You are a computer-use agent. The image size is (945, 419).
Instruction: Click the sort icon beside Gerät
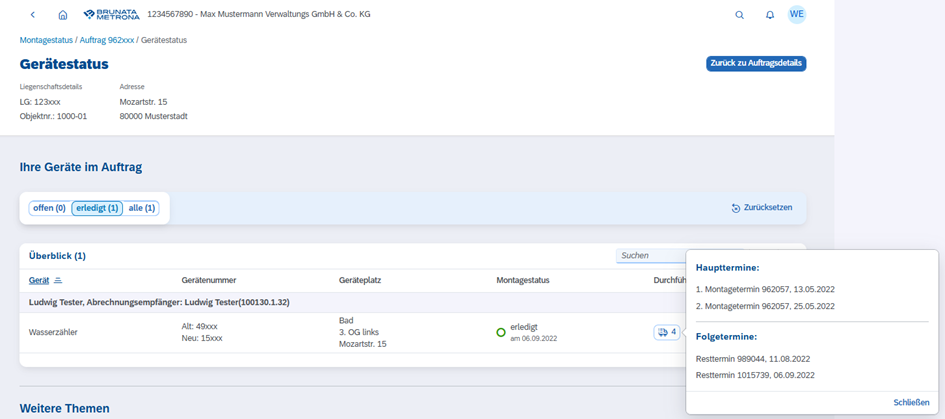click(58, 281)
